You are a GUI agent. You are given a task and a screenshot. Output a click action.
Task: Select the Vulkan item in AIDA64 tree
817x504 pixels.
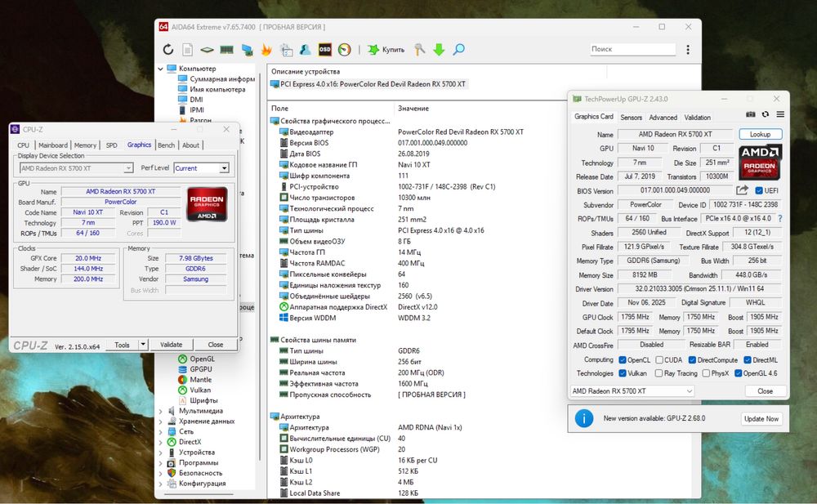click(200, 390)
